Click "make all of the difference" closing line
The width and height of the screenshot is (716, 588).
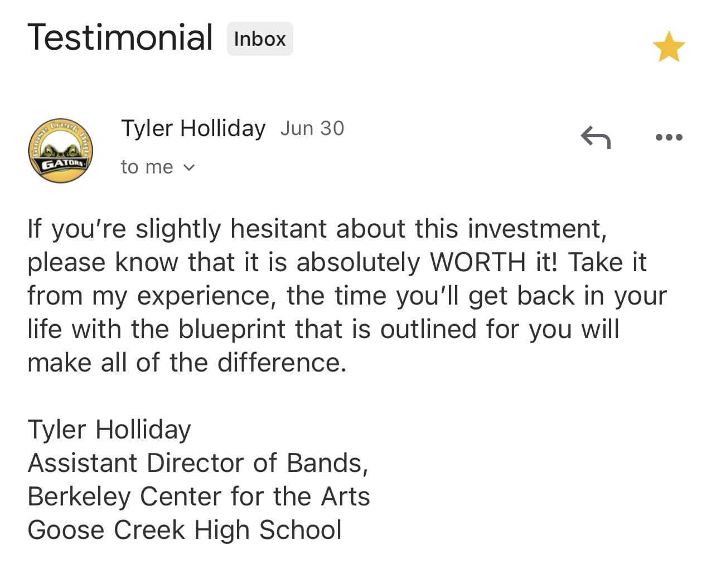[187, 363]
